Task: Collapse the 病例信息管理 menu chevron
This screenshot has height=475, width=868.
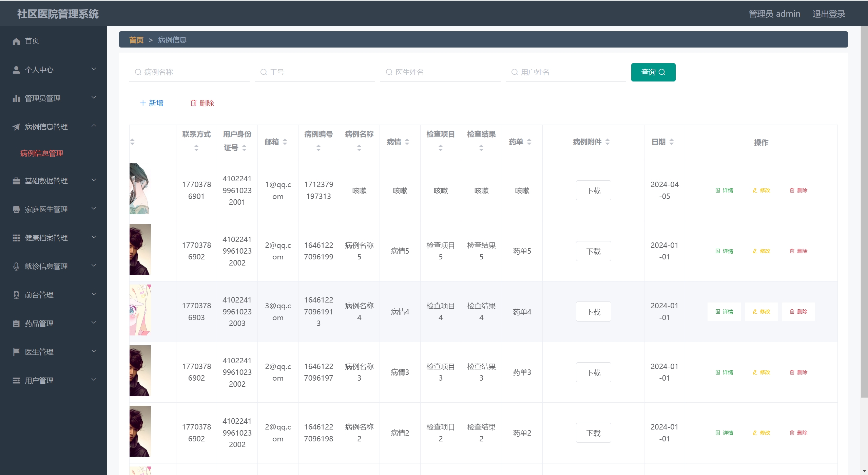Action: click(94, 126)
